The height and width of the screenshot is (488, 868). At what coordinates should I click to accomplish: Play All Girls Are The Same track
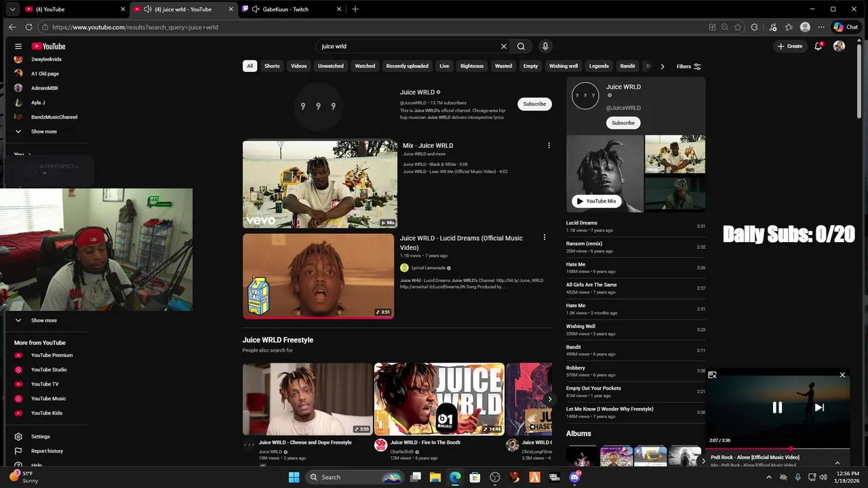point(635,288)
